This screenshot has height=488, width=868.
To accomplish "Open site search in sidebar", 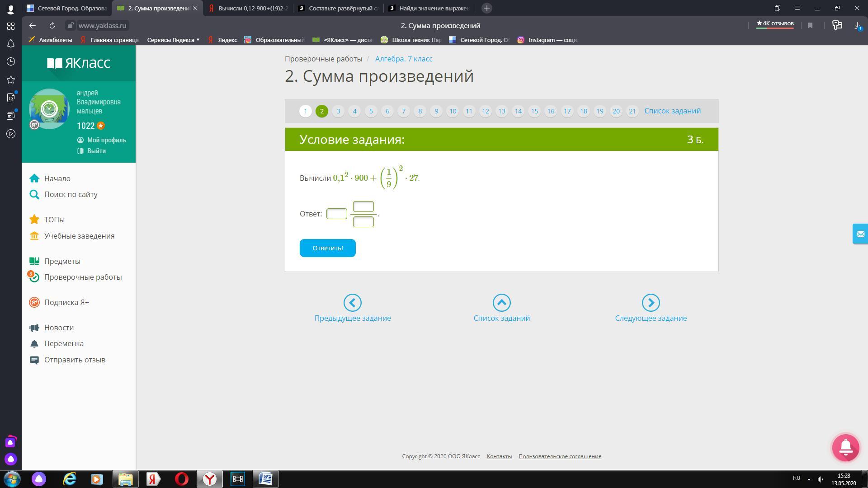I will [71, 194].
